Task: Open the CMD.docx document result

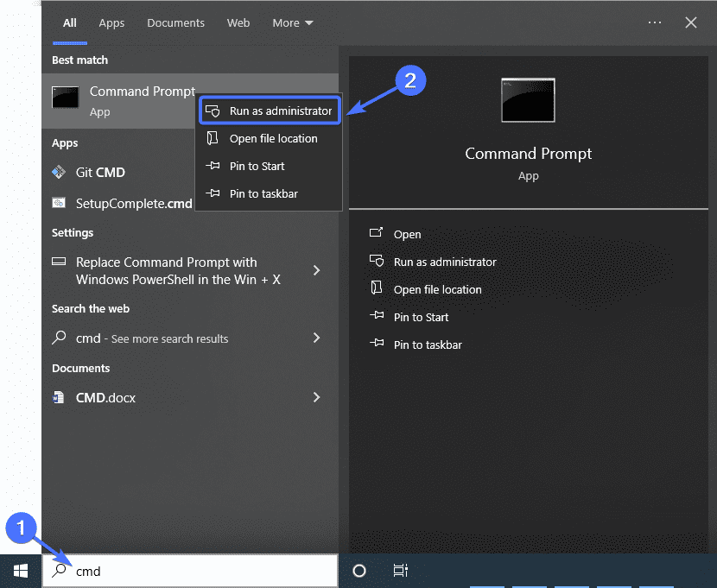Action: [x=190, y=397]
